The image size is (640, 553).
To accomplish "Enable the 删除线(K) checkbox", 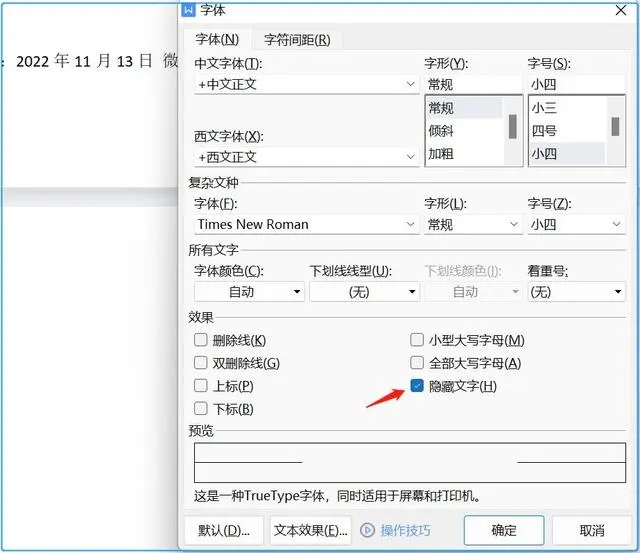I will click(x=200, y=340).
